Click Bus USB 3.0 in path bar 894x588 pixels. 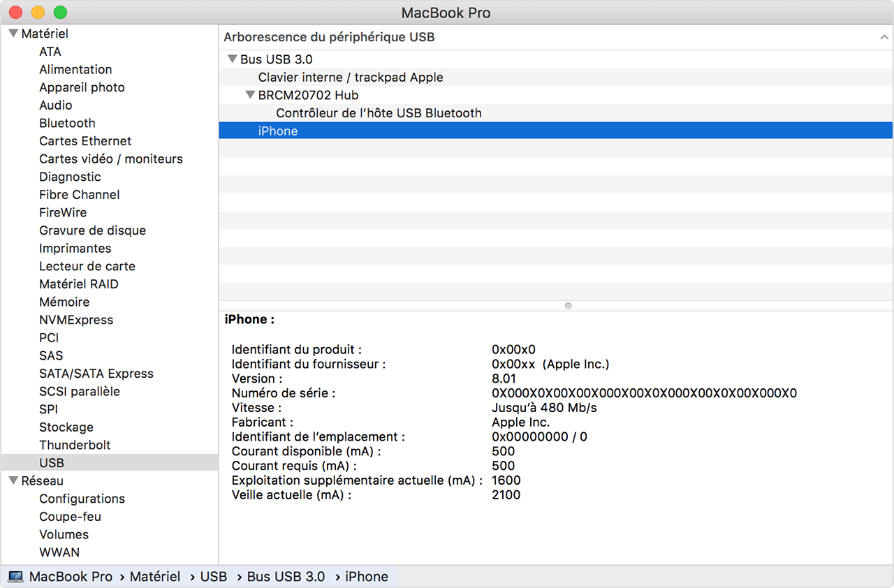(x=286, y=577)
